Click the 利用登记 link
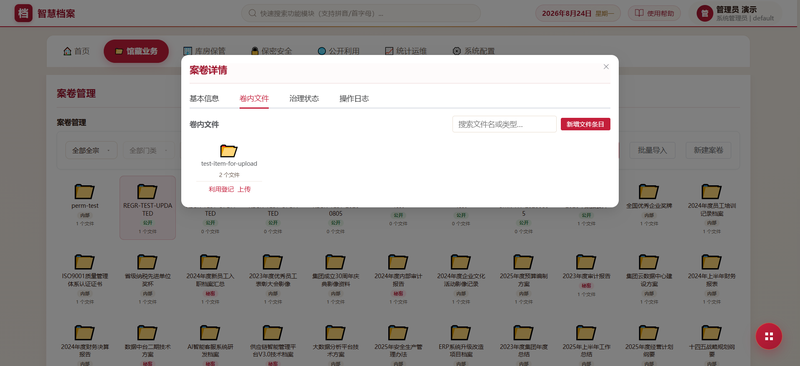Screen dimensions: 800x366 [x=221, y=189]
